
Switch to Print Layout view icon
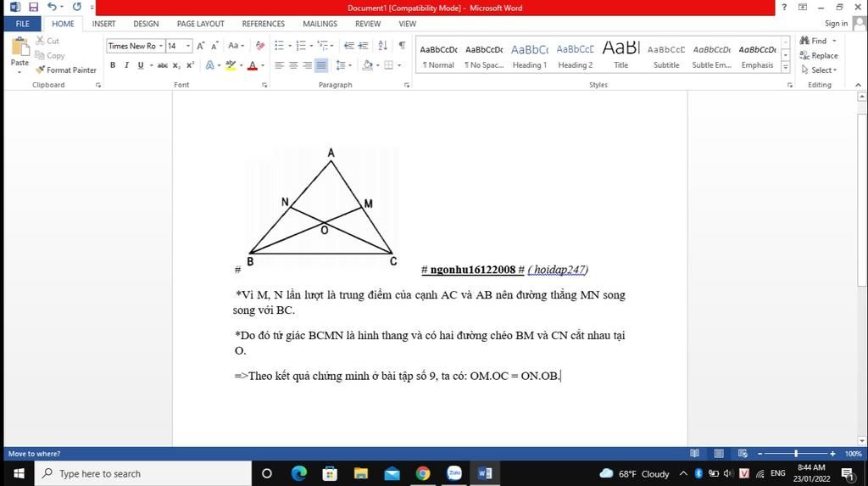(719, 453)
